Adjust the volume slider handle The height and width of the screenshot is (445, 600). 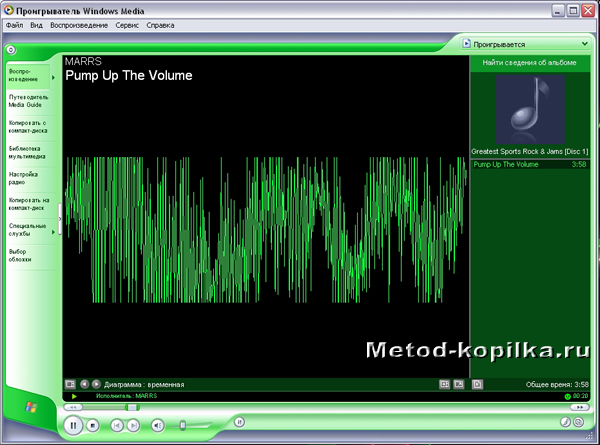click(183, 425)
